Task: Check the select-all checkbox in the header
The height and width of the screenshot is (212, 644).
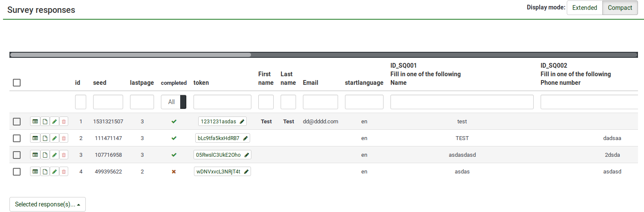Action: 17,83
